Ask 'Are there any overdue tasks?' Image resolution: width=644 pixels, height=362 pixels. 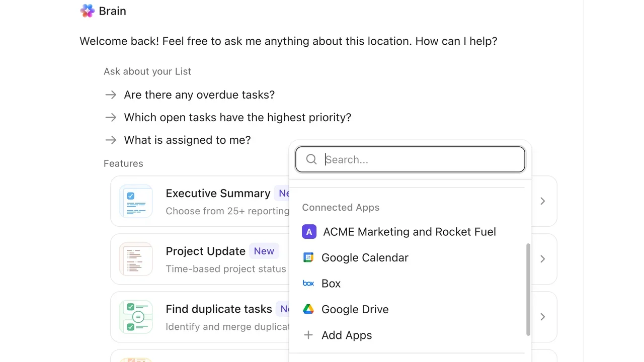click(199, 95)
